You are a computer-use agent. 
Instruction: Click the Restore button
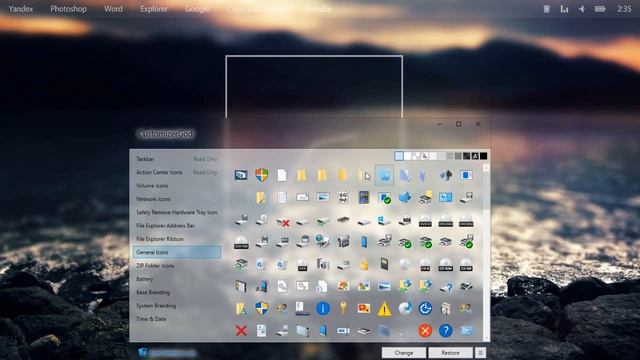tap(451, 353)
